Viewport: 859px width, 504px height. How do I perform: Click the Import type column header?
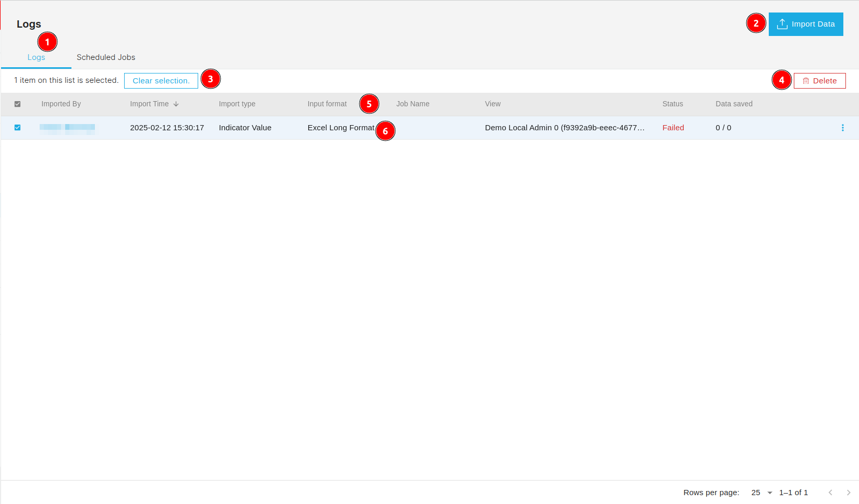(237, 104)
